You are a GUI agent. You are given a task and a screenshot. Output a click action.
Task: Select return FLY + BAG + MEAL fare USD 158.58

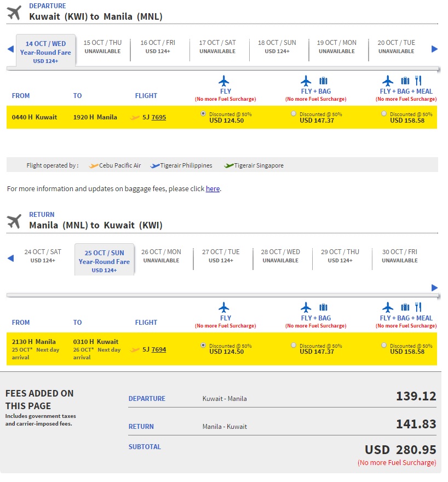[x=384, y=345]
